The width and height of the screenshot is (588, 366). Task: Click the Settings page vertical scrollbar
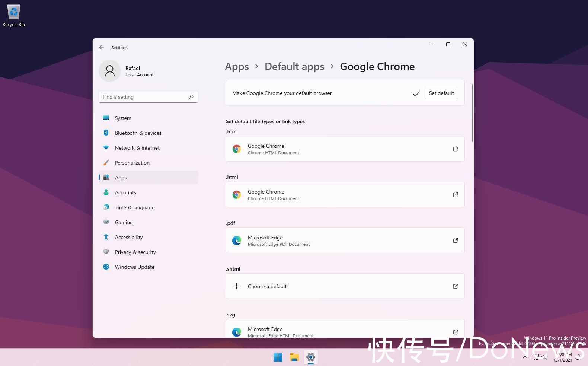click(472, 113)
